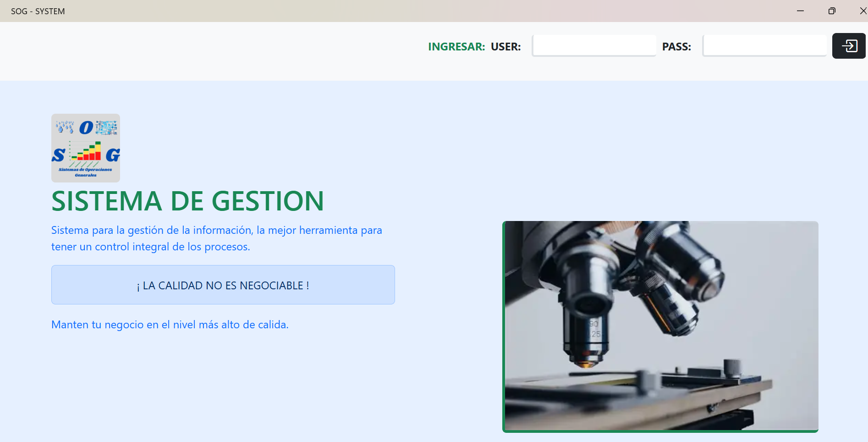Click the green INGRESAR label
The height and width of the screenshot is (442, 868).
click(456, 47)
